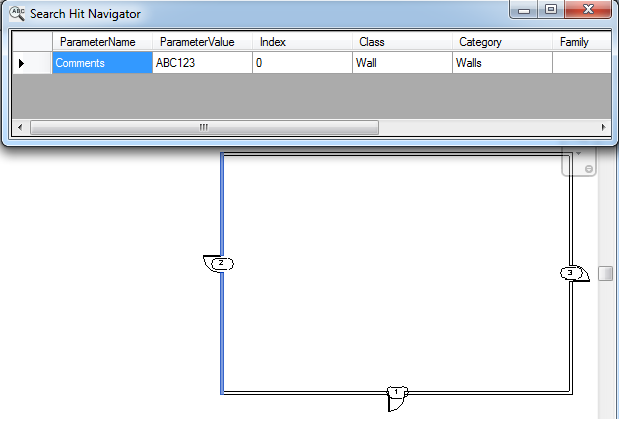Sort by ParameterValue column header
This screenshot has width=620, height=425.
(x=202, y=42)
